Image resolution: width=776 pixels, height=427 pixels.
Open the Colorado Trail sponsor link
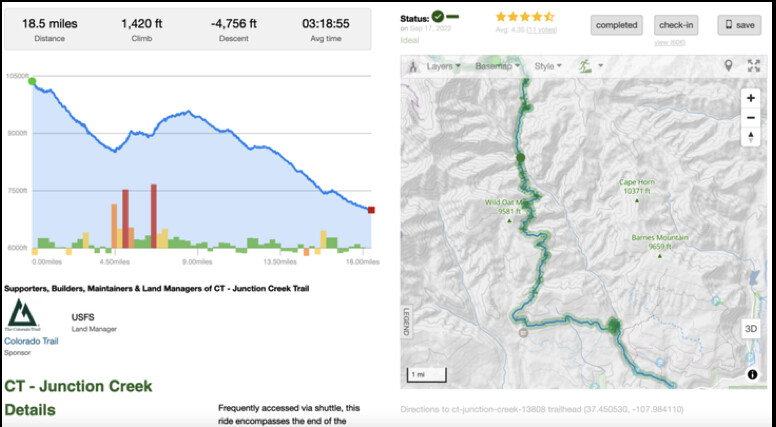[x=31, y=341]
